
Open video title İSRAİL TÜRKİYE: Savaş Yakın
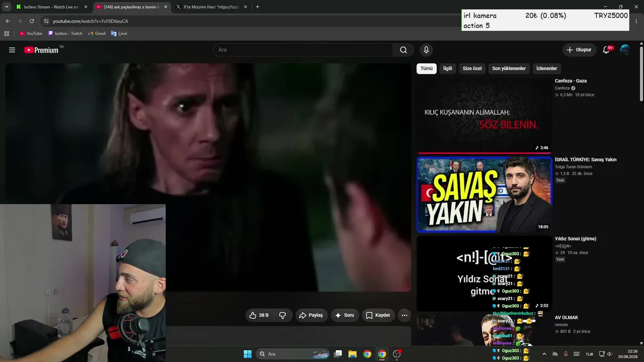click(586, 160)
